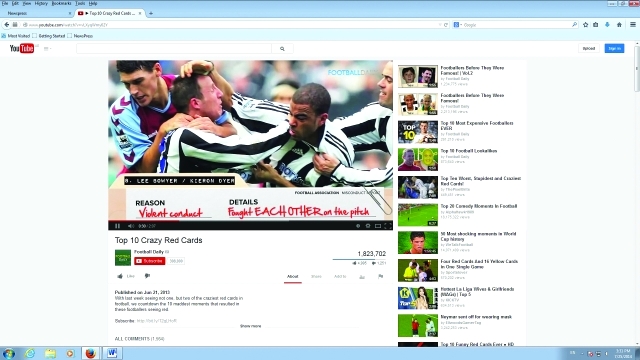
Task: Open Top 10 Most Expensive Footballers EVER
Action: coord(477,126)
